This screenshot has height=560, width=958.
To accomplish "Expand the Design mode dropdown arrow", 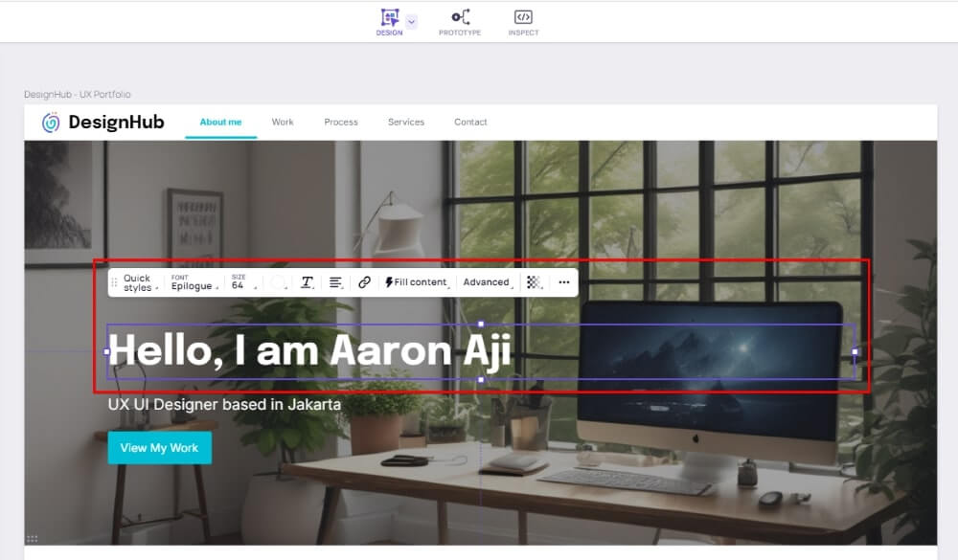I will click(x=412, y=21).
